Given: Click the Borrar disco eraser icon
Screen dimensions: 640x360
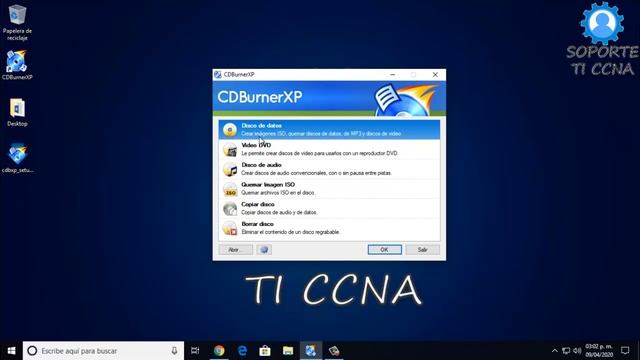Looking at the screenshot, I should click(230, 228).
